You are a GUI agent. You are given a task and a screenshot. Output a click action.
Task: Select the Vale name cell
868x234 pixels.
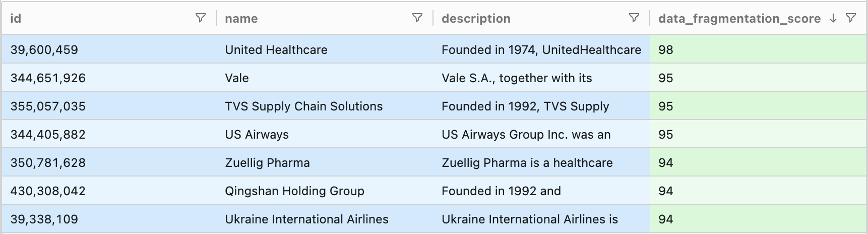[237, 78]
